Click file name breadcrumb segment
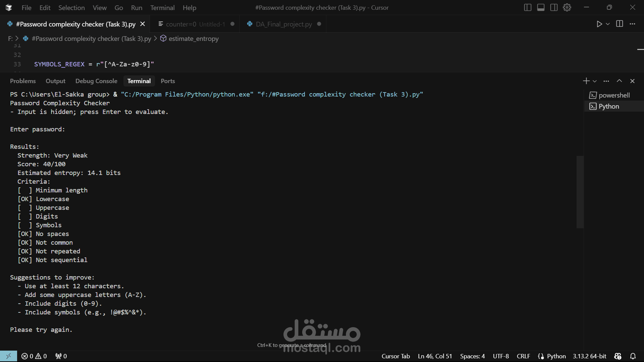The width and height of the screenshot is (644, 362). tap(91, 39)
